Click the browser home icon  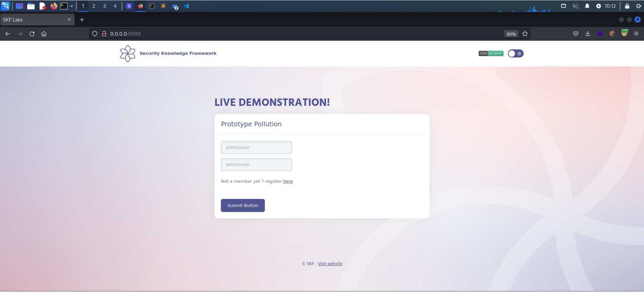[44, 34]
